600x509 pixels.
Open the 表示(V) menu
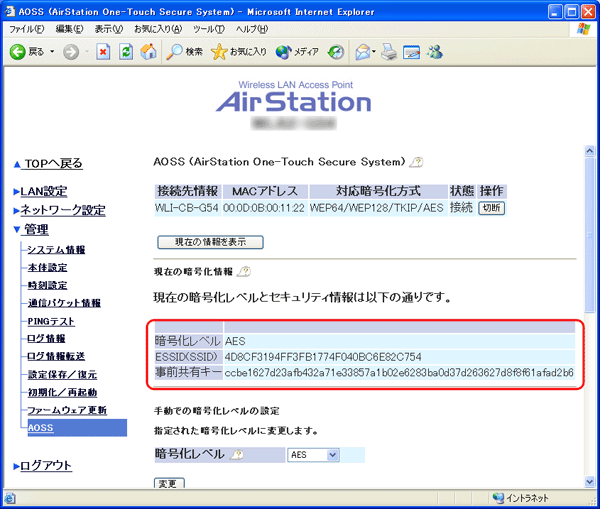109,29
